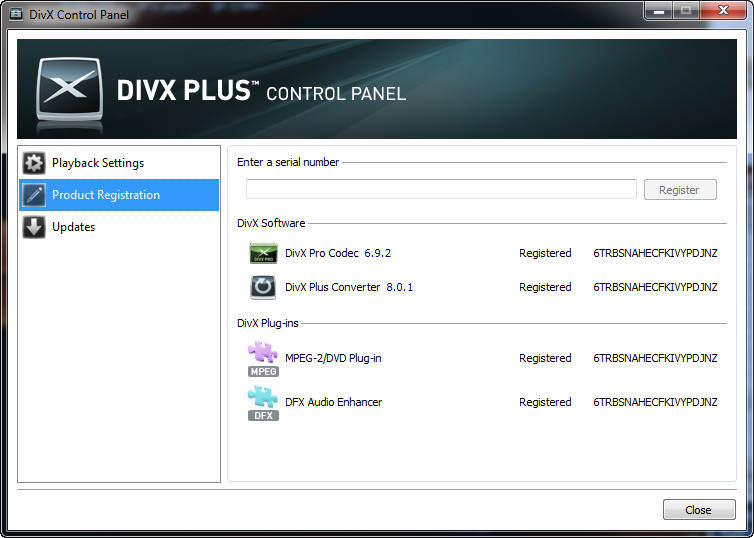Go to the Updates section
This screenshot has height=538, width=754.
click(x=119, y=227)
